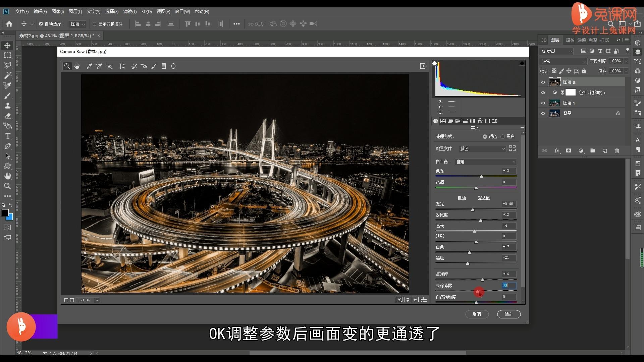Select the Radial Filter in Camera Raw

point(173,66)
